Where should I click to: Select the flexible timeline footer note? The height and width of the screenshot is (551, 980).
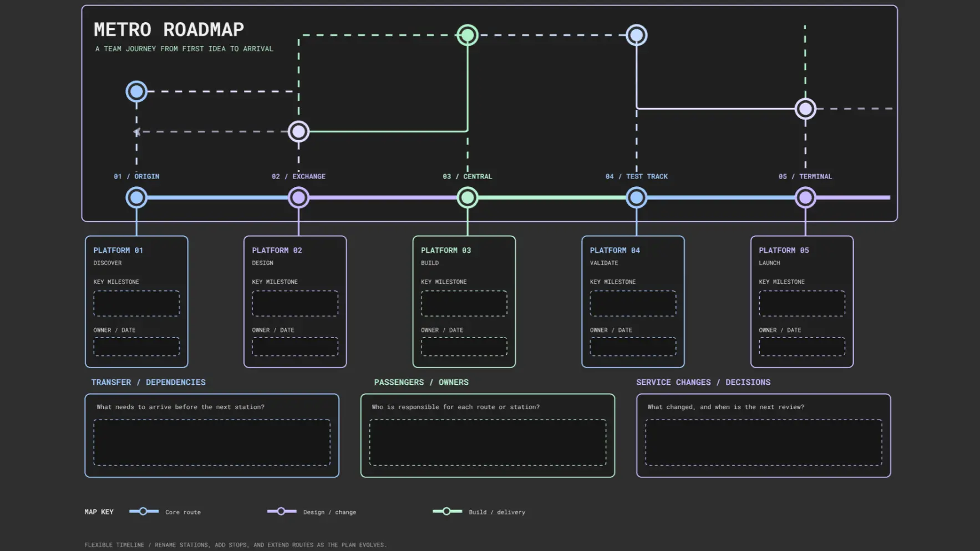pyautogui.click(x=236, y=545)
